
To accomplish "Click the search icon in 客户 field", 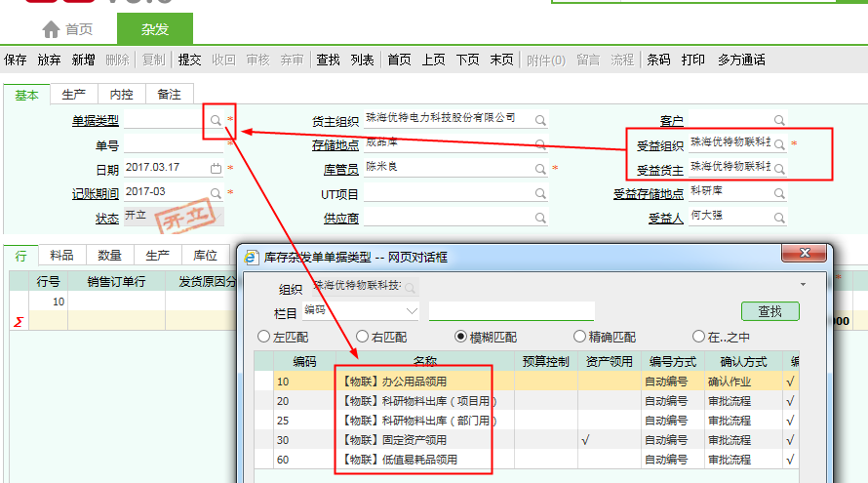I will pyautogui.click(x=779, y=121).
